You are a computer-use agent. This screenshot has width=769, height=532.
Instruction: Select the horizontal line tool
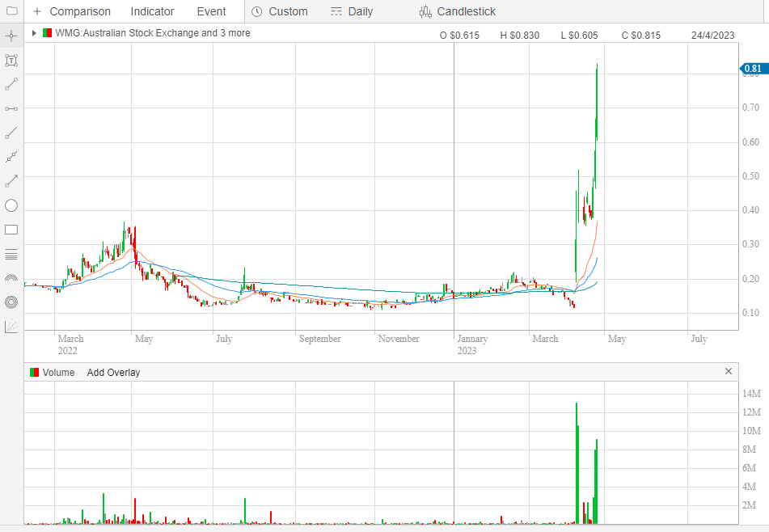pos(11,108)
